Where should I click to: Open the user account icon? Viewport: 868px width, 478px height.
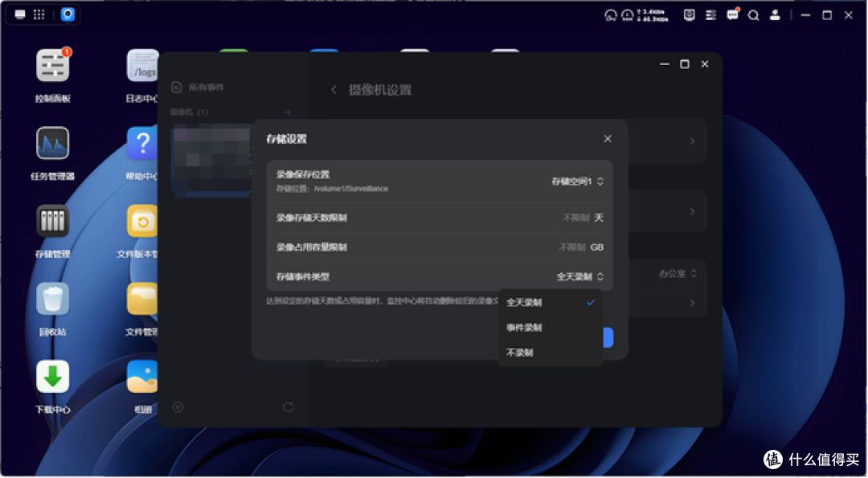pos(775,15)
